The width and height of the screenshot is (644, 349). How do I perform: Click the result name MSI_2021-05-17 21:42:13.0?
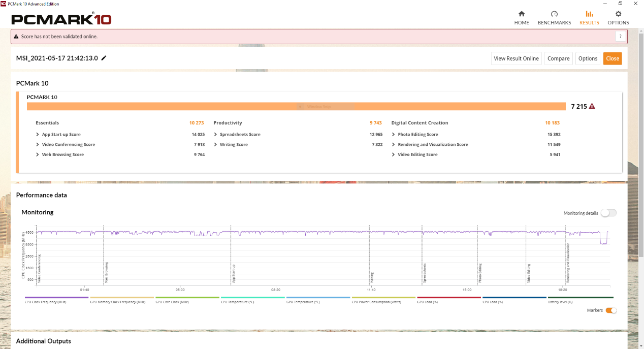57,58
